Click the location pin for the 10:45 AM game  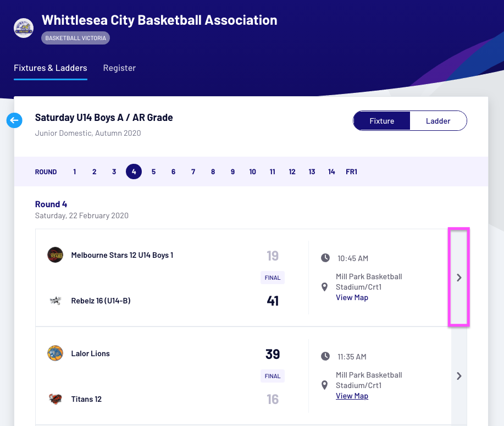pos(325,287)
